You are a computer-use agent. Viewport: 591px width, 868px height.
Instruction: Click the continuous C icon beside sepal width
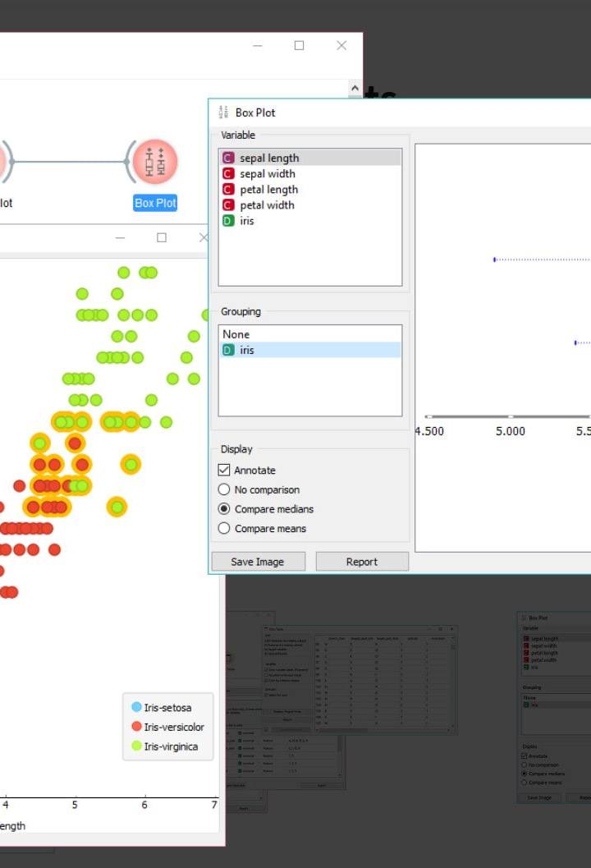tap(228, 174)
